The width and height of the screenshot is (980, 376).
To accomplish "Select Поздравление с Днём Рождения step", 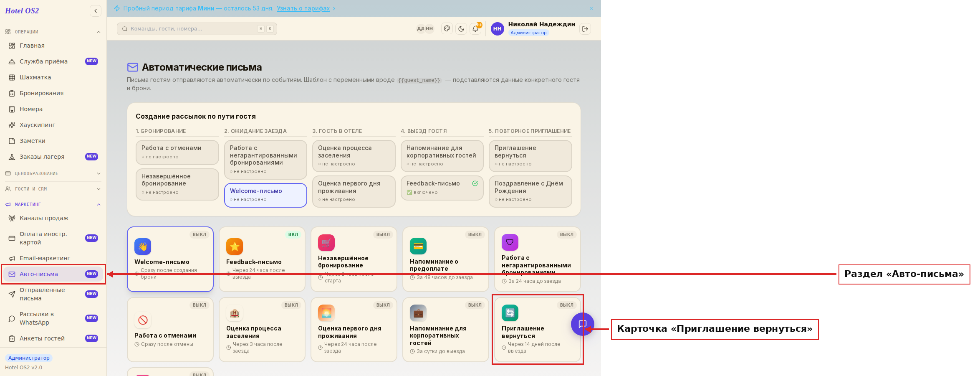I will pos(530,191).
